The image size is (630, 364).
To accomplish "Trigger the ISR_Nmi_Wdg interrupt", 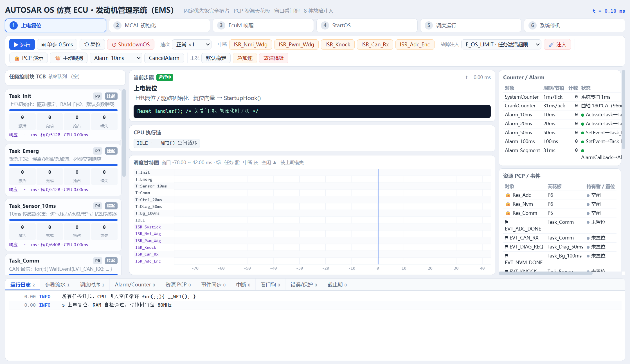I will point(250,44).
